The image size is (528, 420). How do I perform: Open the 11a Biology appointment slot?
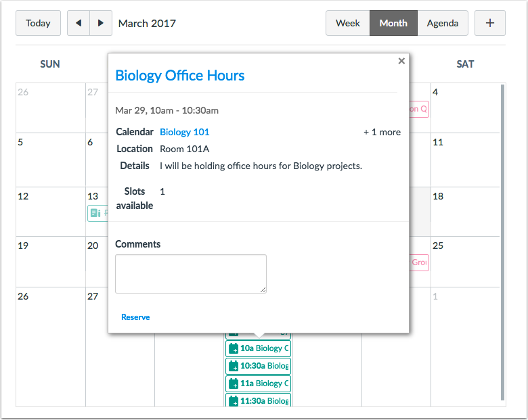pos(259,383)
